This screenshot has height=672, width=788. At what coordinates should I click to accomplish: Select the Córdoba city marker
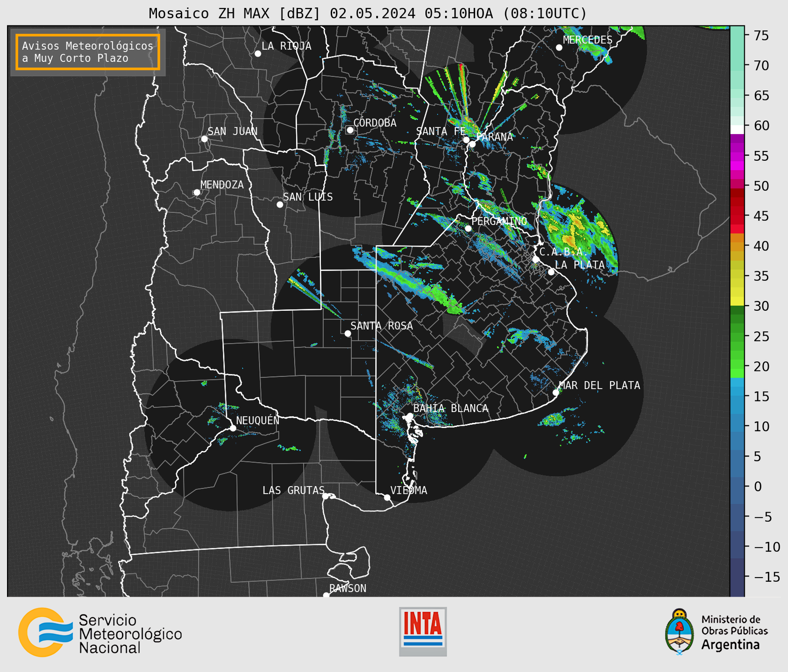point(350,130)
